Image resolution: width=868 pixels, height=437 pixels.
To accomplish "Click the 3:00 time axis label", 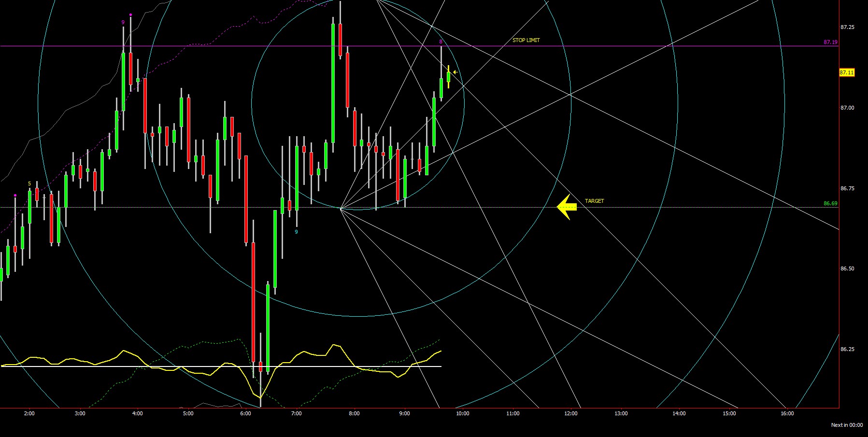I will click(x=80, y=413).
